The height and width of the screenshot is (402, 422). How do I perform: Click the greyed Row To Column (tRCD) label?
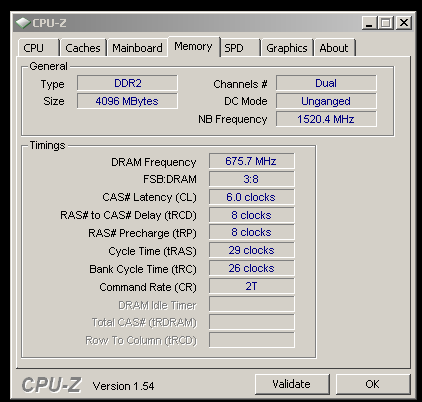coord(141,341)
